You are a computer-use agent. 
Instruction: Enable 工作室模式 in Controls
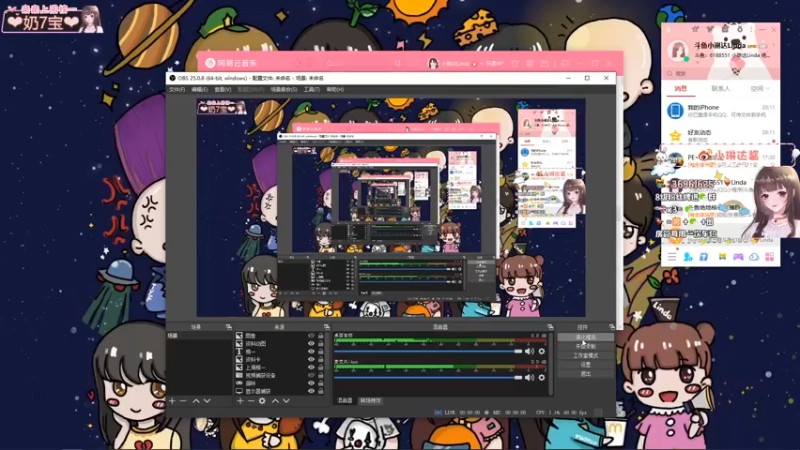(x=585, y=356)
